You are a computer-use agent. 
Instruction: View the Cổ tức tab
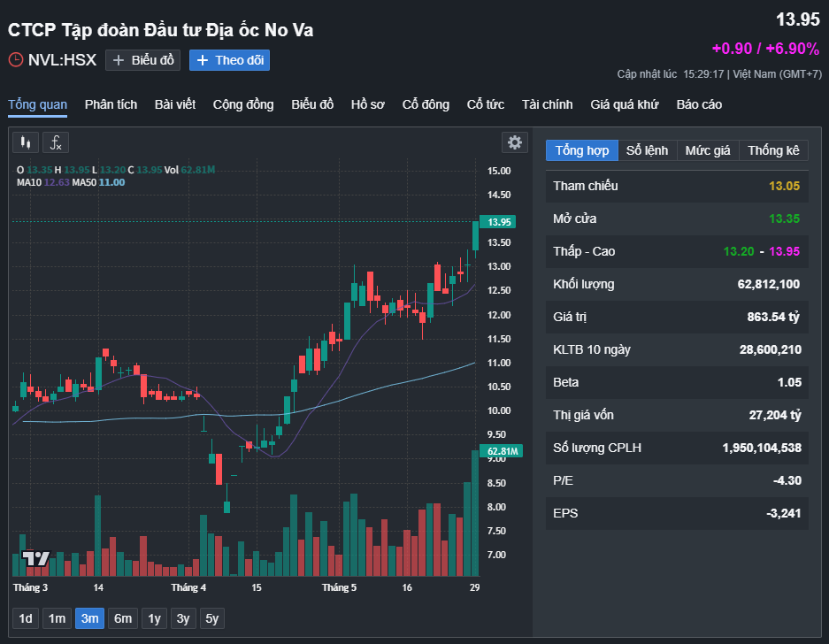[x=486, y=104]
